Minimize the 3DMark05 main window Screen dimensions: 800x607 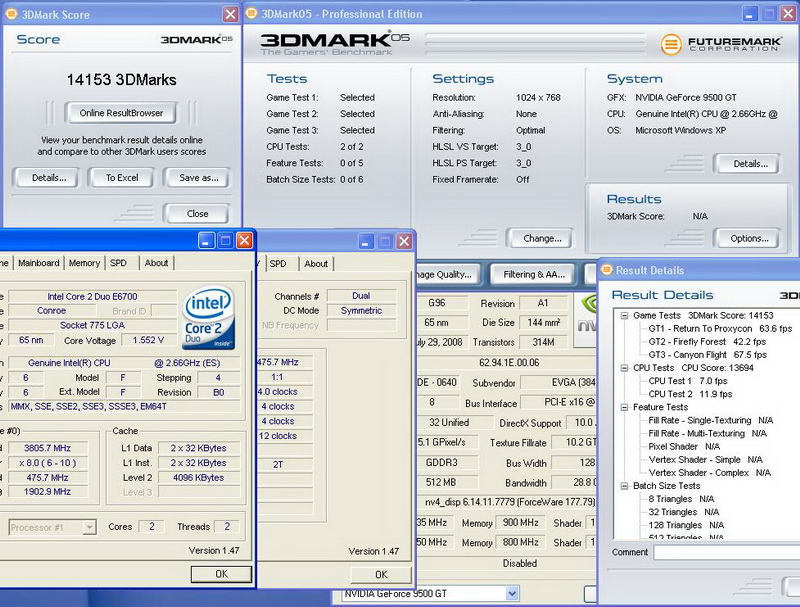749,14
